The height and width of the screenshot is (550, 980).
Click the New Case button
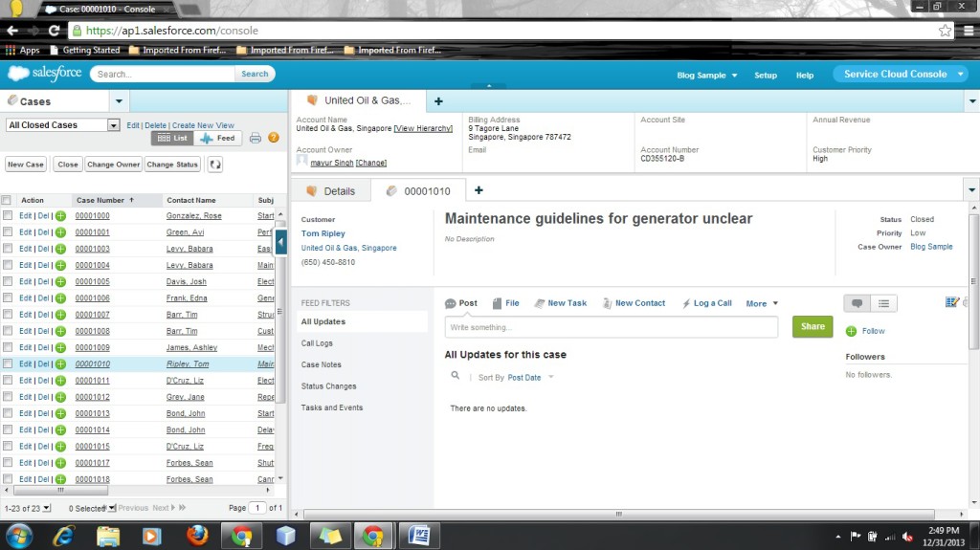(x=26, y=165)
